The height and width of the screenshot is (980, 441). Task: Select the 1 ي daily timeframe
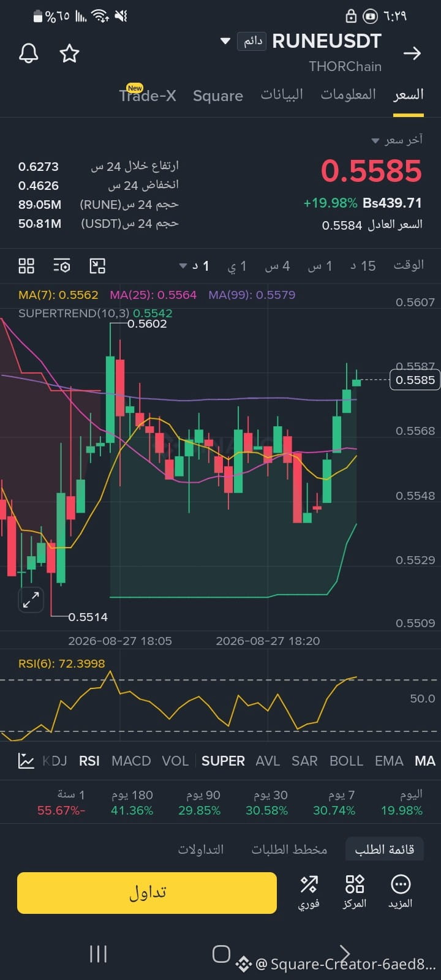coord(237,266)
